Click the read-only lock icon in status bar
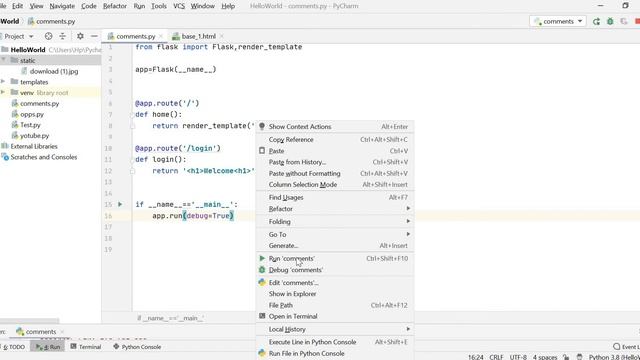The height and width of the screenshot is (360, 640). click(x=566, y=357)
